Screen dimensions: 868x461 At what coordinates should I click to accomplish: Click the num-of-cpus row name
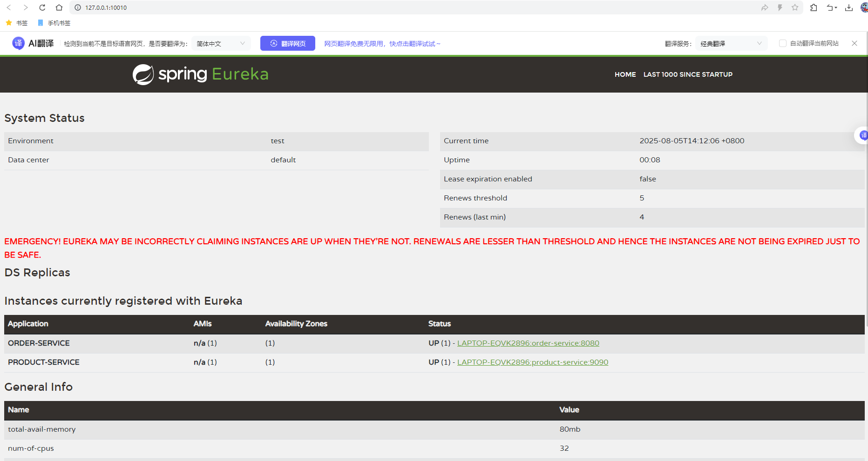click(x=31, y=448)
